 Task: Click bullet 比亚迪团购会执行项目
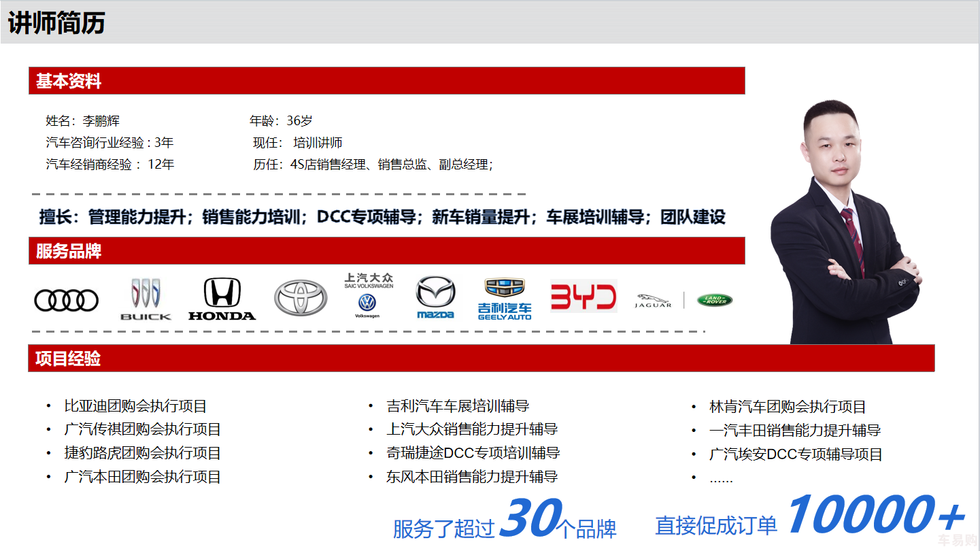(x=135, y=406)
